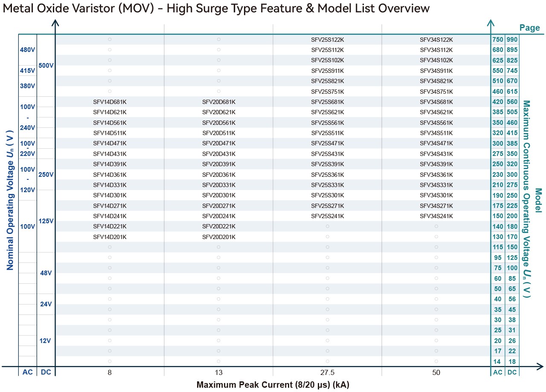Click the 48V DC voltage label
Image resolution: width=546 pixels, height=392 pixels.
coord(46,273)
